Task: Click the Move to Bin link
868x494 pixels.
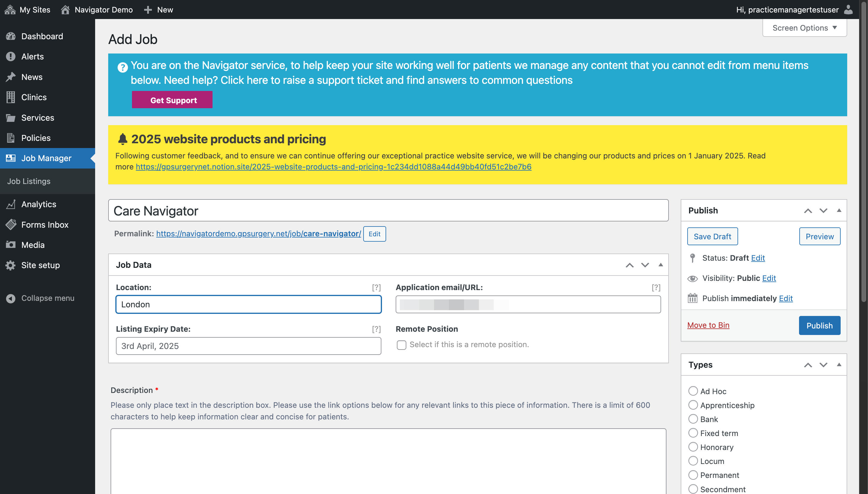Action: [708, 325]
